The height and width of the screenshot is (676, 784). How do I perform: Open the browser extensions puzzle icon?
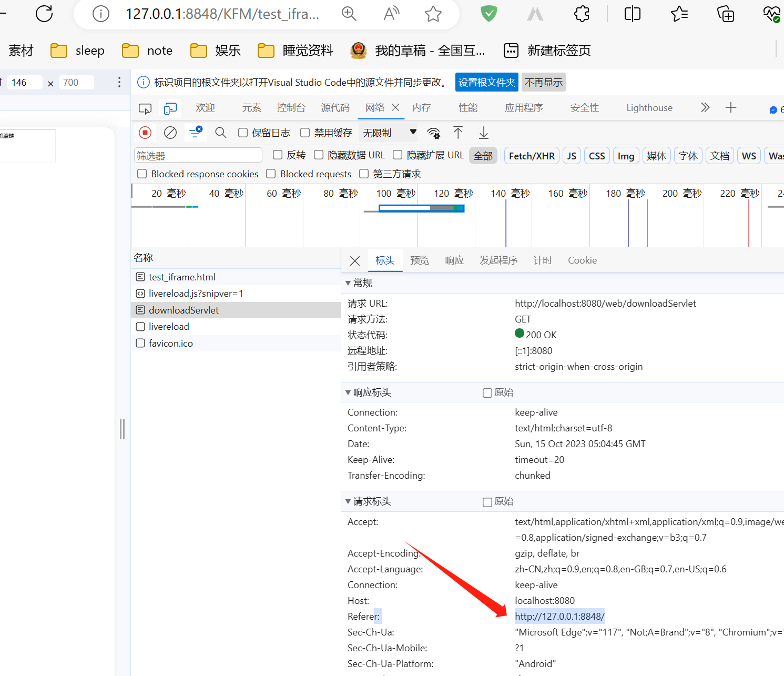[x=582, y=14]
